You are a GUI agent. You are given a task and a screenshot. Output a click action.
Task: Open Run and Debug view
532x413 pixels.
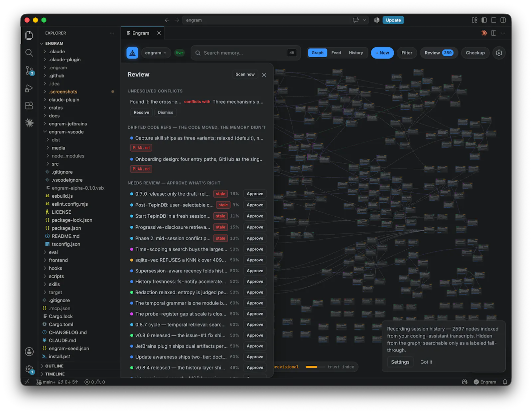click(29, 88)
